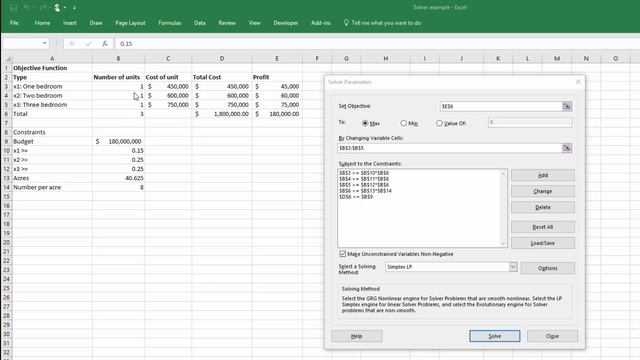The height and width of the screenshot is (360, 640).
Task: Click constraints list scroll down arrow
Action: click(503, 244)
